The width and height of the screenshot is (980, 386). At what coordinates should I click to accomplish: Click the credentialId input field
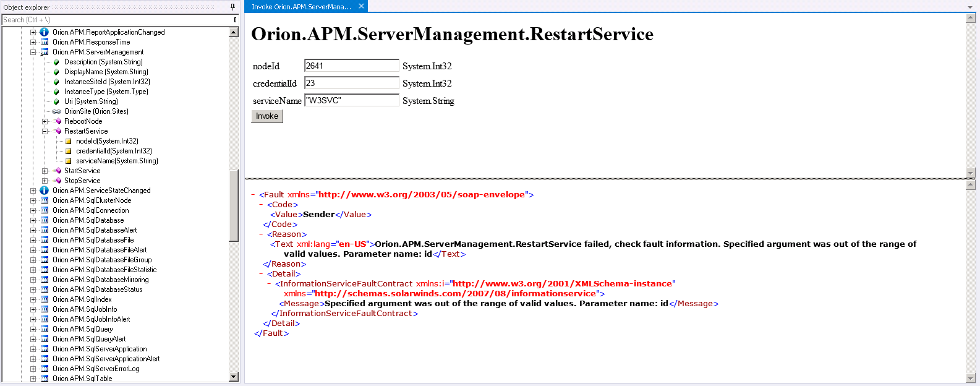(352, 83)
